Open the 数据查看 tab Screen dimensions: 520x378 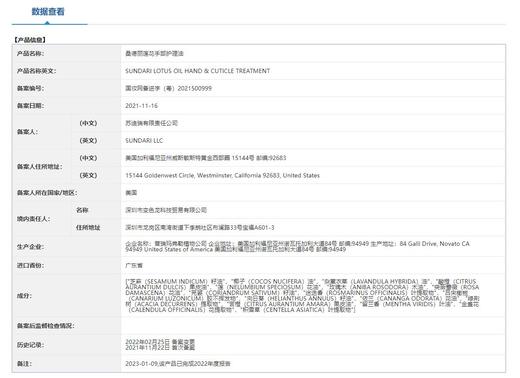coord(48,11)
